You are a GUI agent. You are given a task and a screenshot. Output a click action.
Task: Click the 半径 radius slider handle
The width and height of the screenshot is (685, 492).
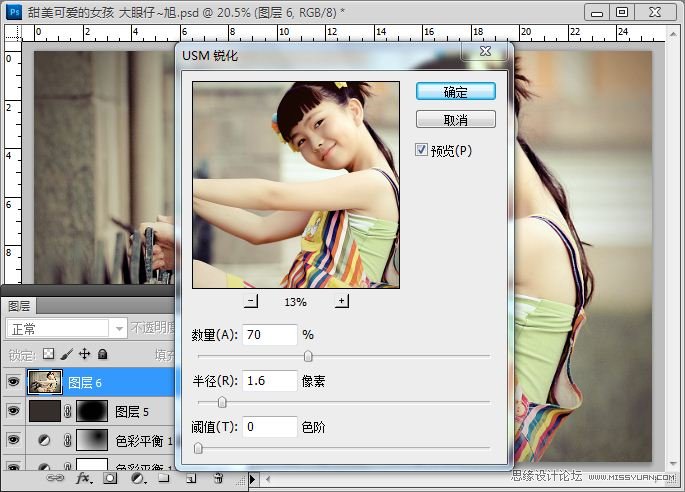tap(222, 402)
